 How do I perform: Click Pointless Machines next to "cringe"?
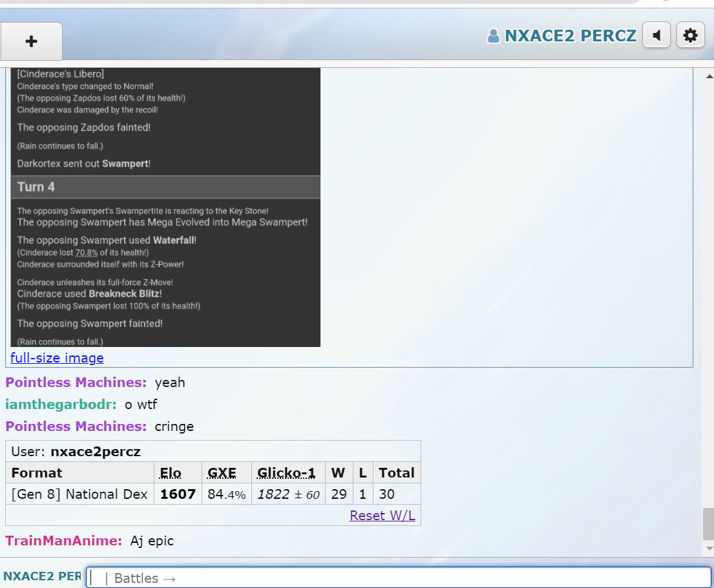coord(76,426)
